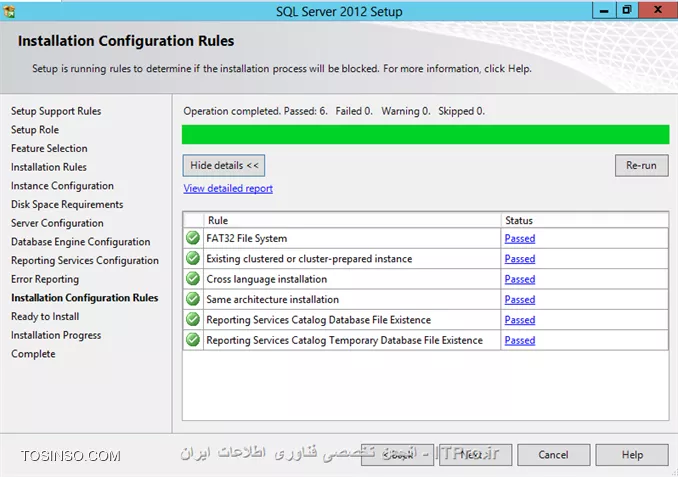Select Server Configuration step
678x477 pixels.
click(57, 223)
